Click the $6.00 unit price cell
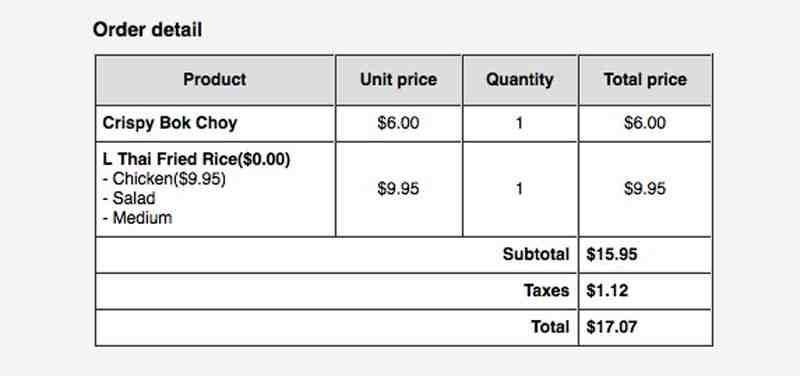Image resolution: width=800 pixels, height=376 pixels. point(398,123)
